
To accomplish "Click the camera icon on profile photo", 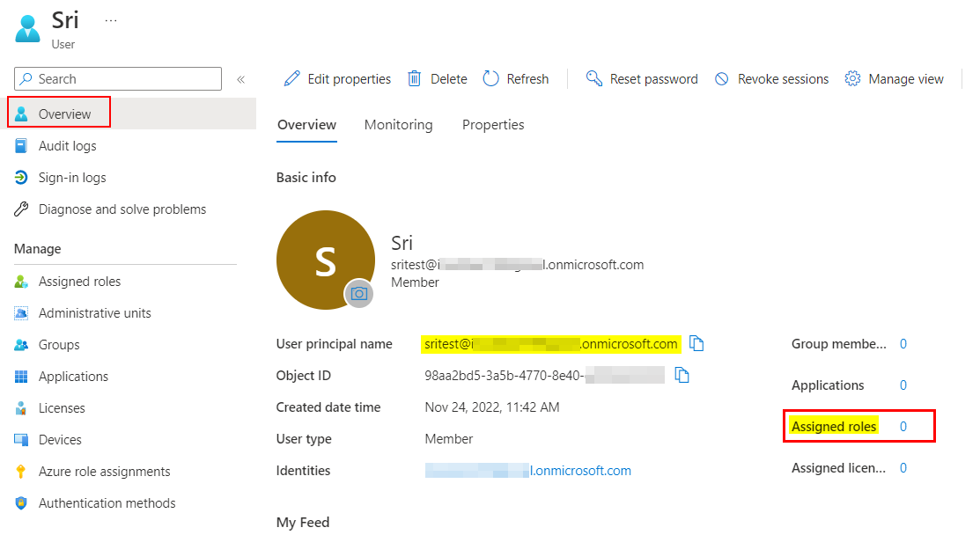I will (x=358, y=293).
